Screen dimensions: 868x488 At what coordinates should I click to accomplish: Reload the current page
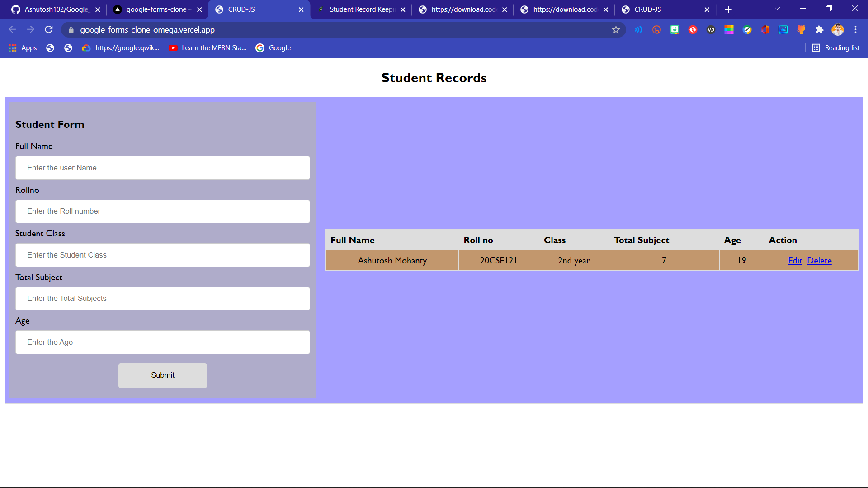49,30
